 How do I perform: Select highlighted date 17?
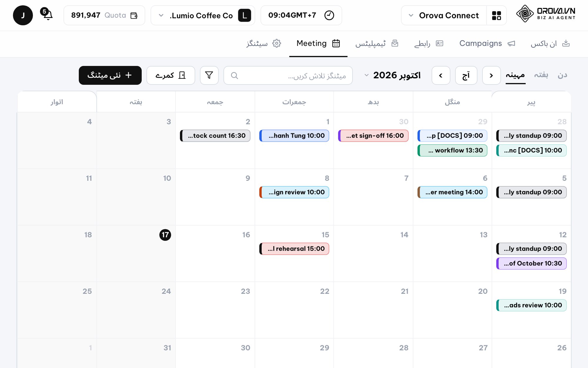165,235
